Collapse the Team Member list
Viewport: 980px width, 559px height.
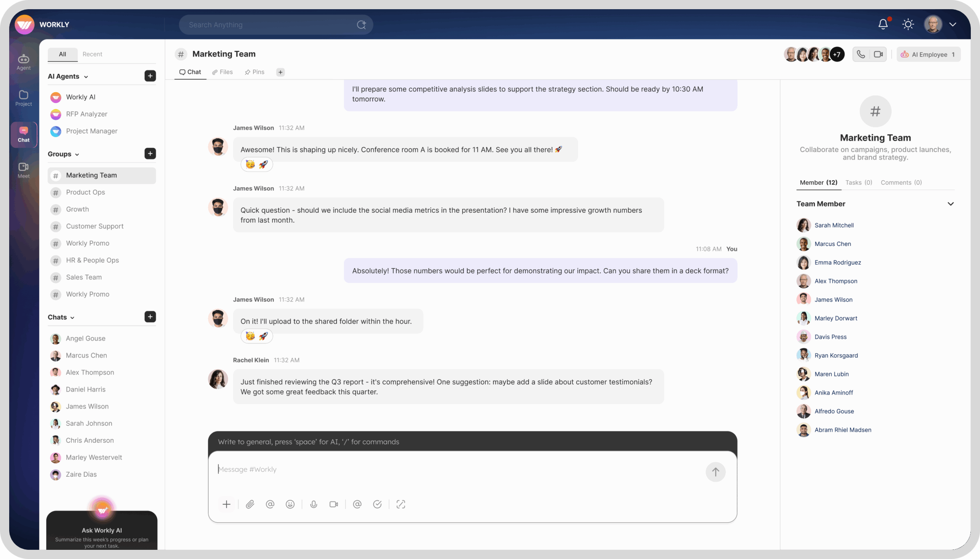tap(951, 204)
